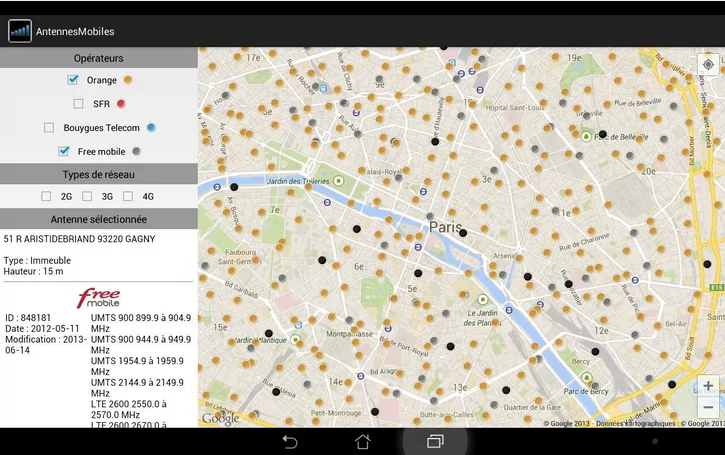Check the 2G network type box
Image resolution: width=725 pixels, height=455 pixels.
(46, 197)
